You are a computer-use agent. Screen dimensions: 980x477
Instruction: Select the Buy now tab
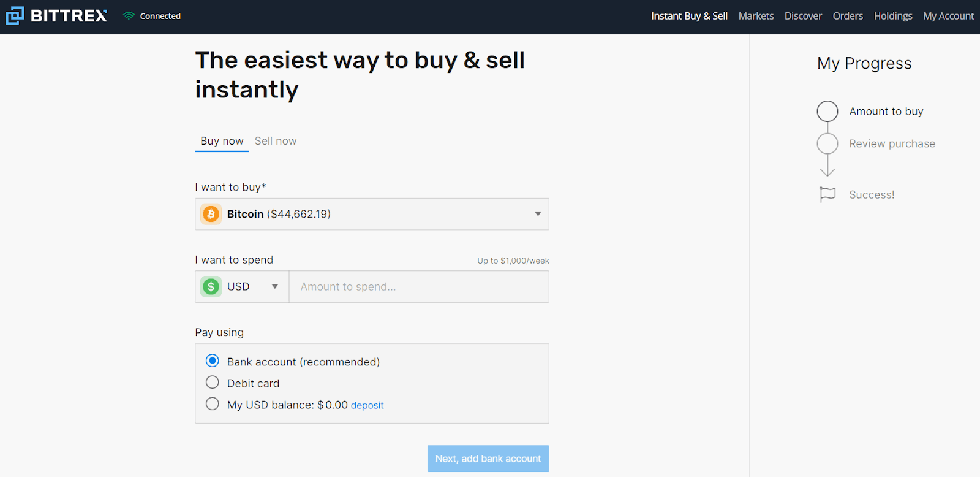click(222, 141)
